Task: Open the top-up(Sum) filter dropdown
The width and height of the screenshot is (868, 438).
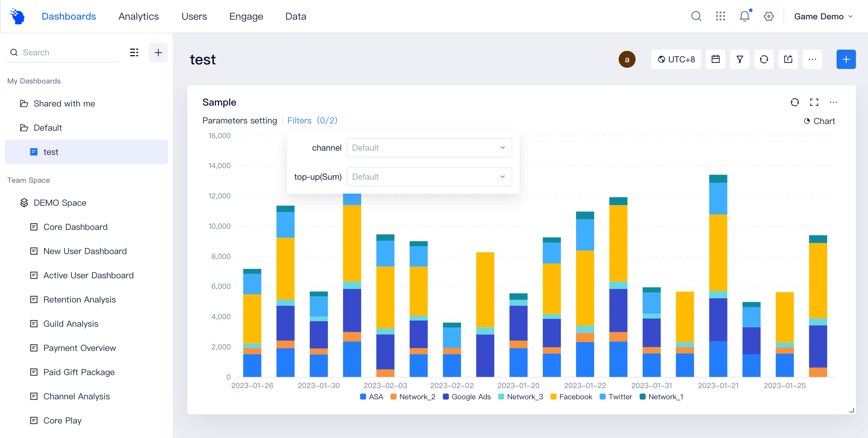Action: click(x=429, y=177)
